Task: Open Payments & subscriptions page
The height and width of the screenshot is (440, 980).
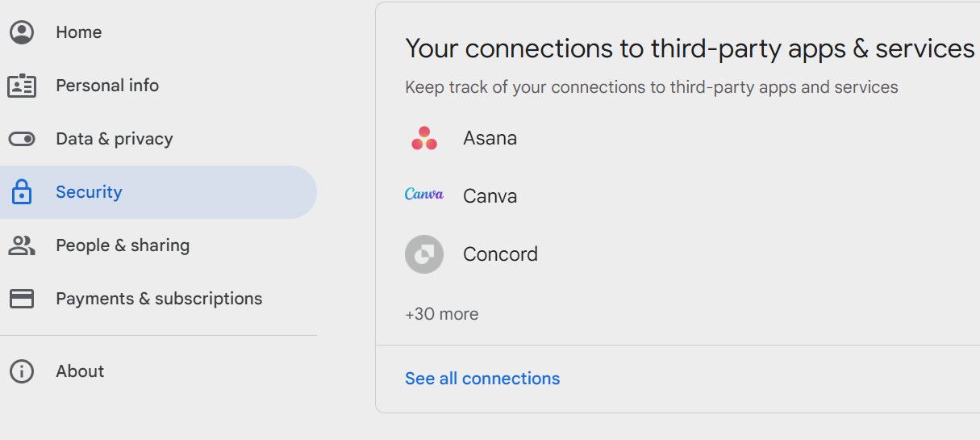Action: pyautogui.click(x=159, y=299)
